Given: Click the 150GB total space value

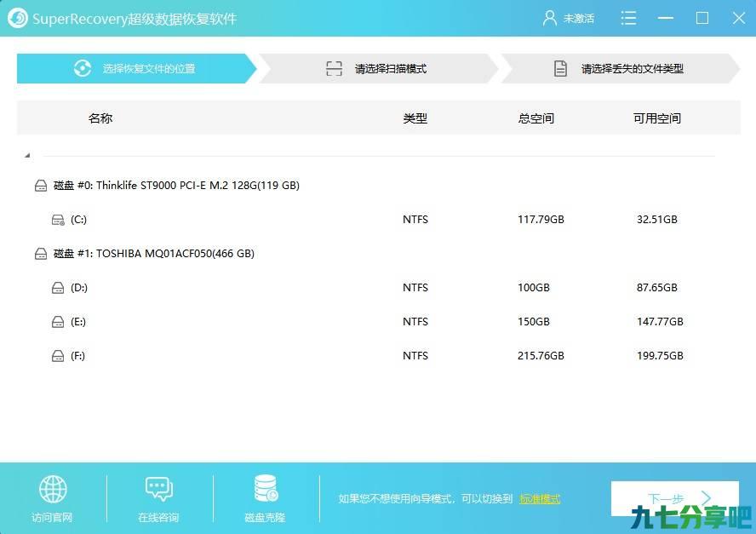Looking at the screenshot, I should pyautogui.click(x=534, y=322).
